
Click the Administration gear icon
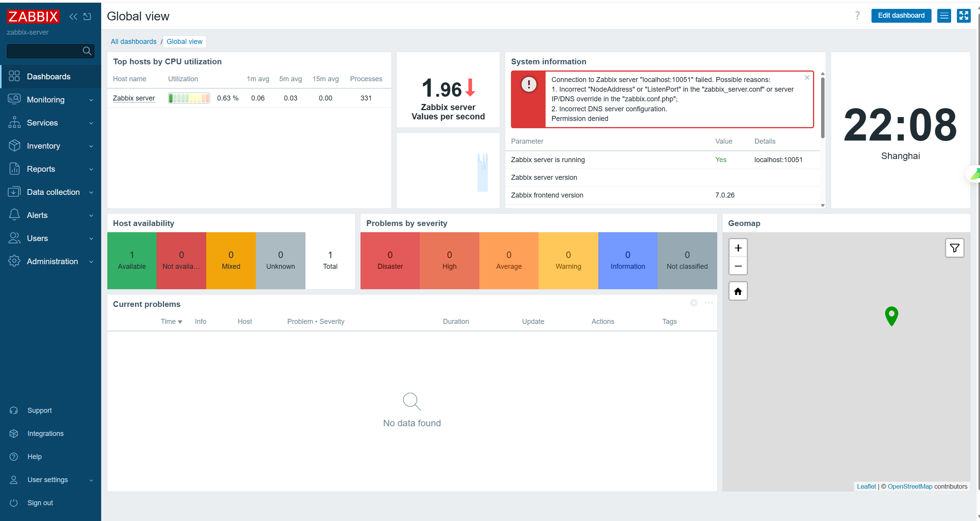14,261
